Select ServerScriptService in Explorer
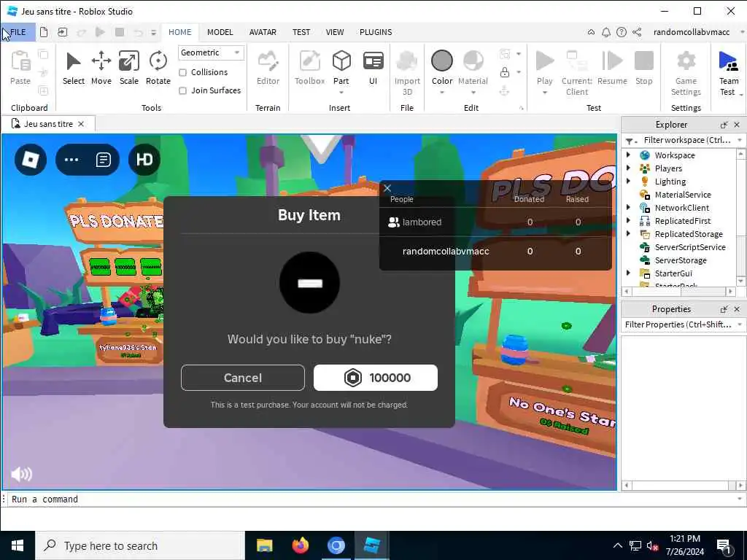Viewport: 747px width, 560px height. (690, 246)
